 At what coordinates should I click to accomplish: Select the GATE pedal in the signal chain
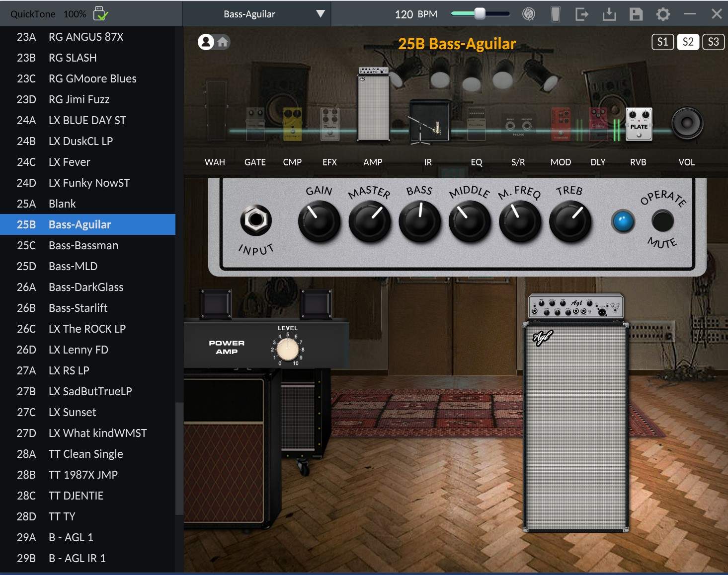pos(255,124)
